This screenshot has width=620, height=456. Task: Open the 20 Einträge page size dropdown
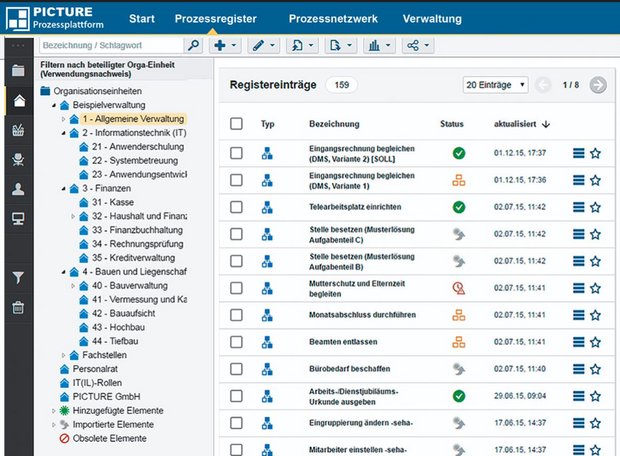tap(495, 85)
